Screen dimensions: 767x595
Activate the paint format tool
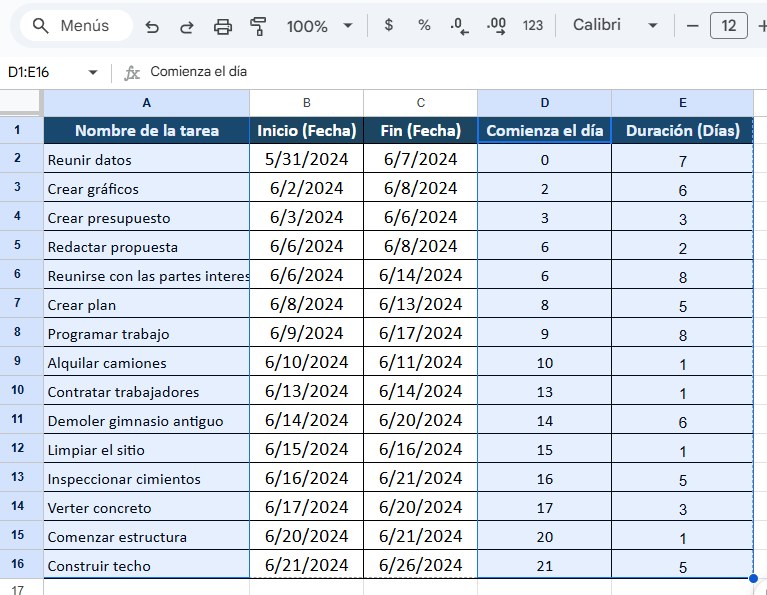click(x=258, y=26)
